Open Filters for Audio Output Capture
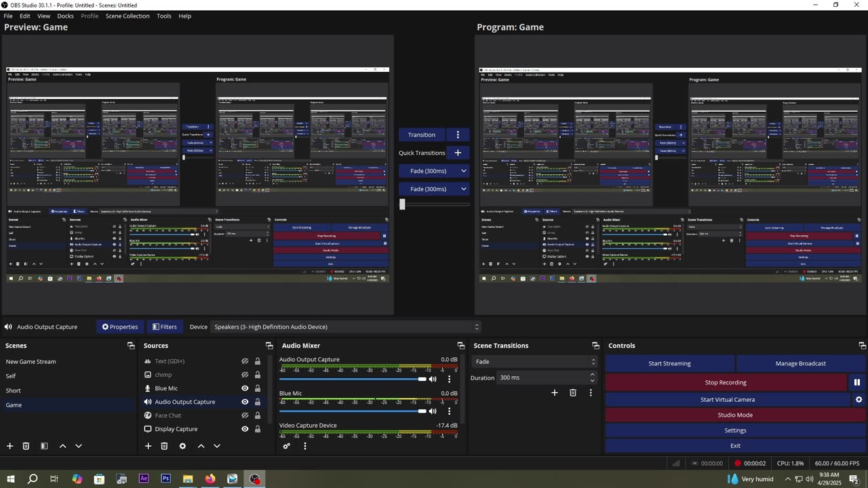The width and height of the screenshot is (868, 488). coord(164,327)
